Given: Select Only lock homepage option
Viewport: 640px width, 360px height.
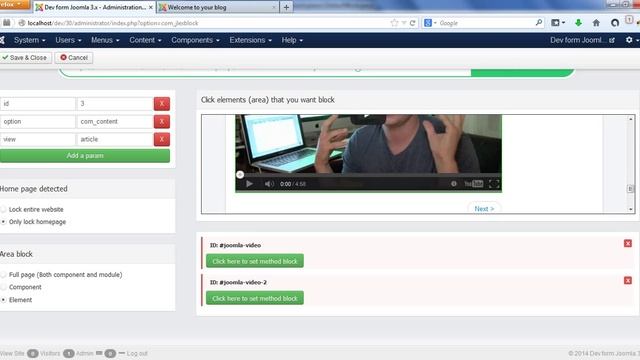Looking at the screenshot, I should pos(3,222).
